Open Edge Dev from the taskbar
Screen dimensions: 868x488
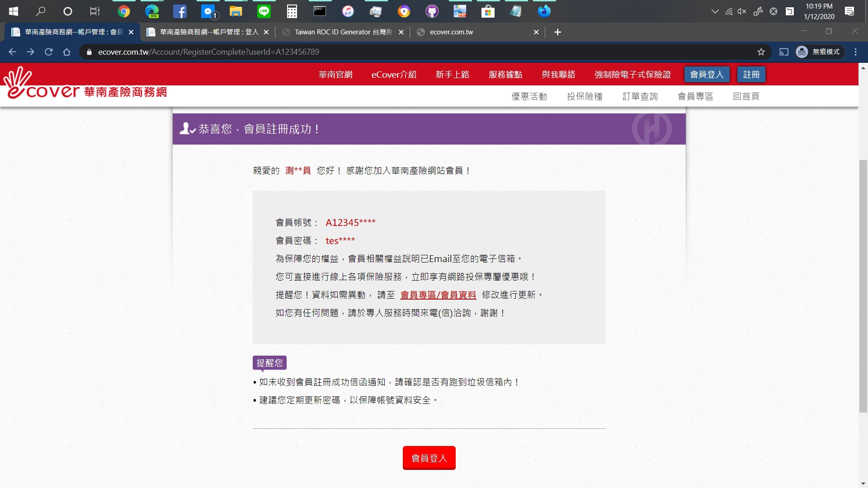click(152, 11)
